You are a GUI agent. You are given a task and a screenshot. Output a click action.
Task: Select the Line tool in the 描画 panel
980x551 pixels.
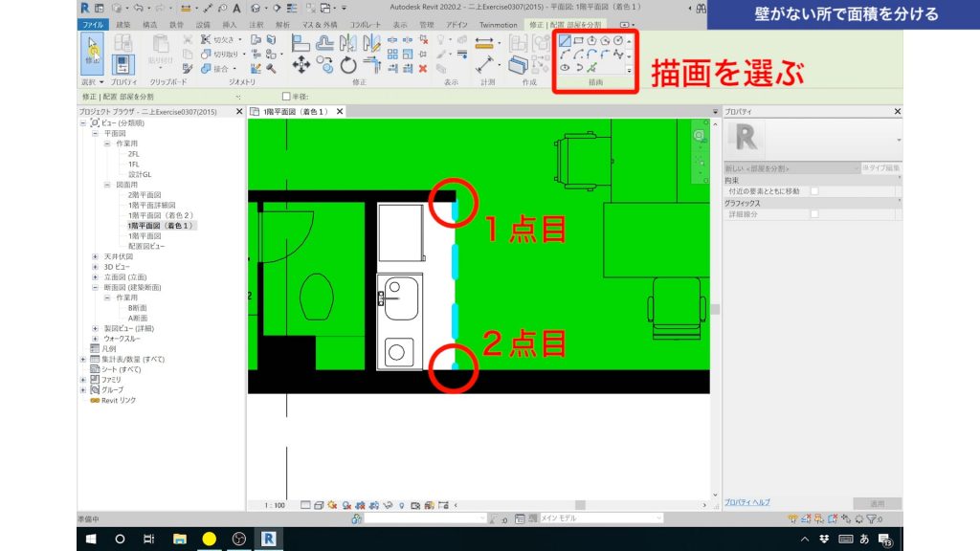pyautogui.click(x=565, y=41)
